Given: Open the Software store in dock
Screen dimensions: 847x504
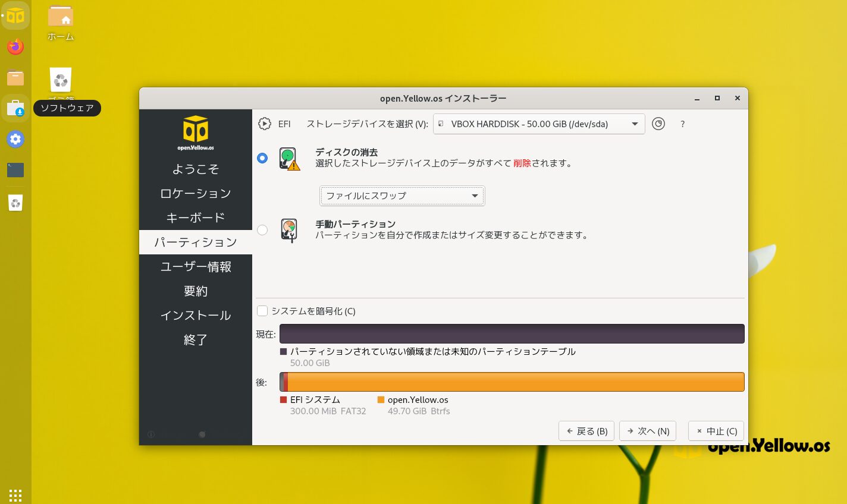Looking at the screenshot, I should tap(15, 108).
